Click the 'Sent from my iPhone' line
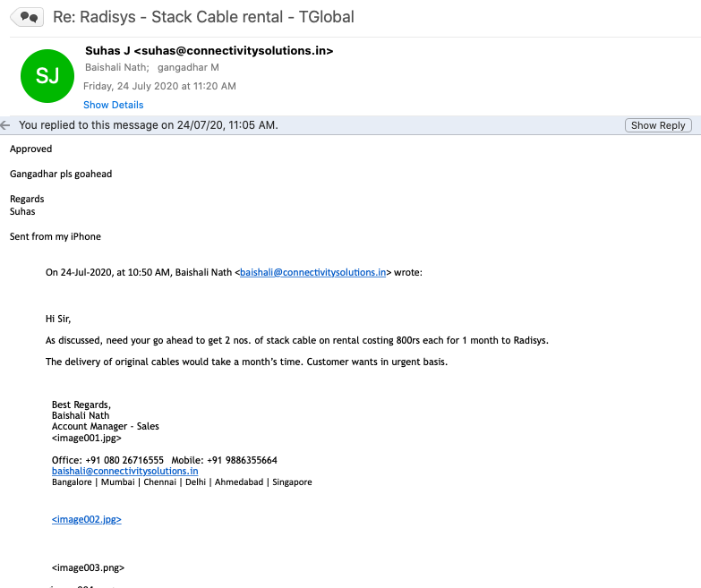This screenshot has height=588, width=701. click(56, 237)
